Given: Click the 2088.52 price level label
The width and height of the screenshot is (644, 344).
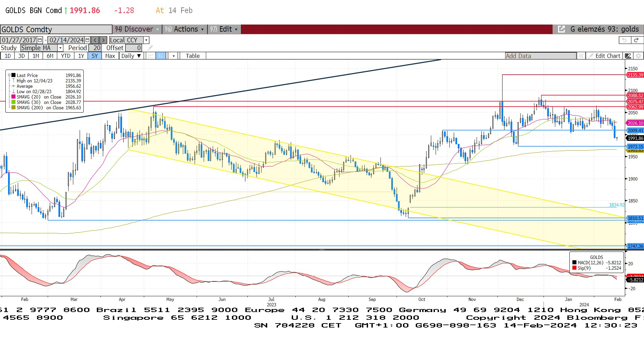Looking at the screenshot, I should (x=635, y=95).
